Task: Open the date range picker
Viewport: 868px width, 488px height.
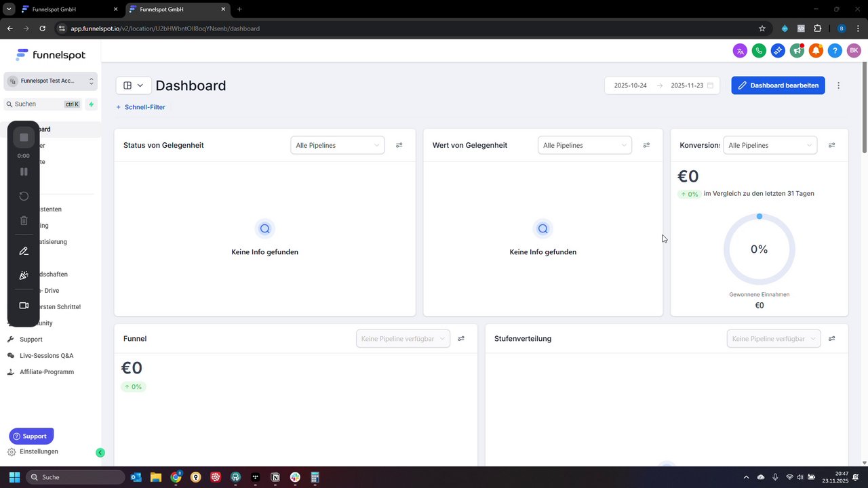Action: click(662, 85)
